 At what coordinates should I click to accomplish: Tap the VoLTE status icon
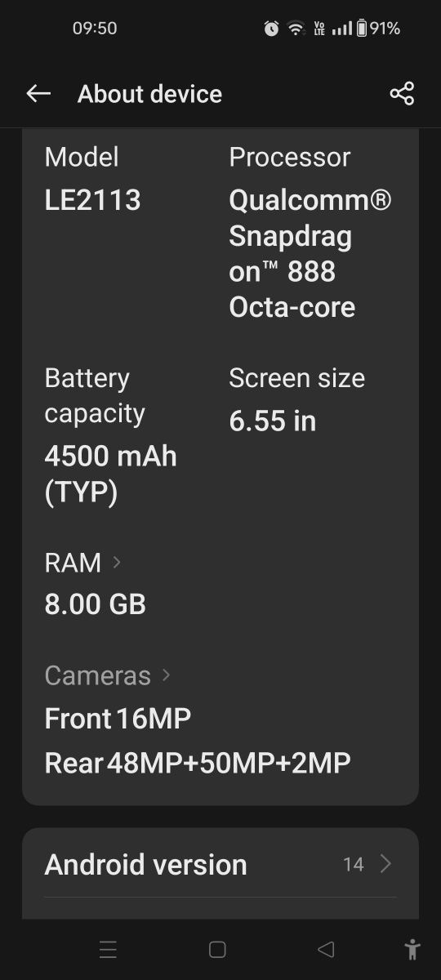click(x=319, y=29)
